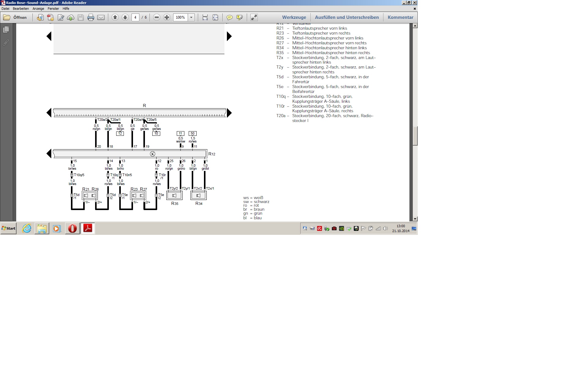
Task: Click the create PDF icon
Action: [x=50, y=17]
